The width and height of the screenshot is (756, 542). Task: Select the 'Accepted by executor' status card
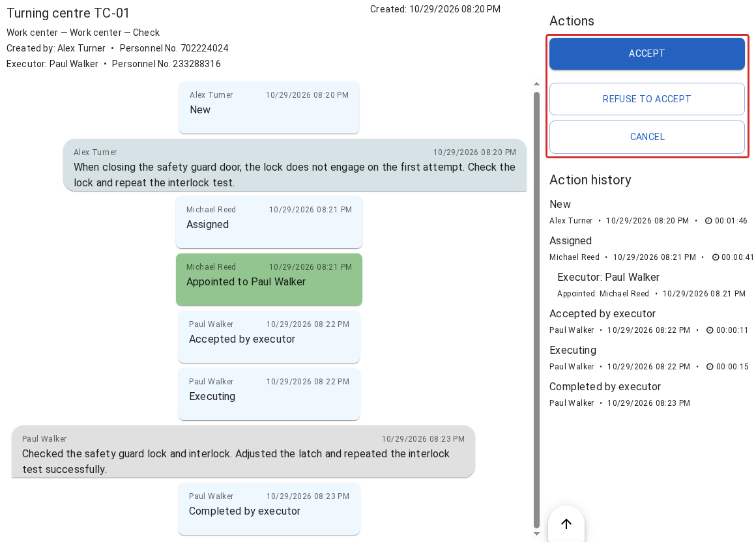click(269, 337)
